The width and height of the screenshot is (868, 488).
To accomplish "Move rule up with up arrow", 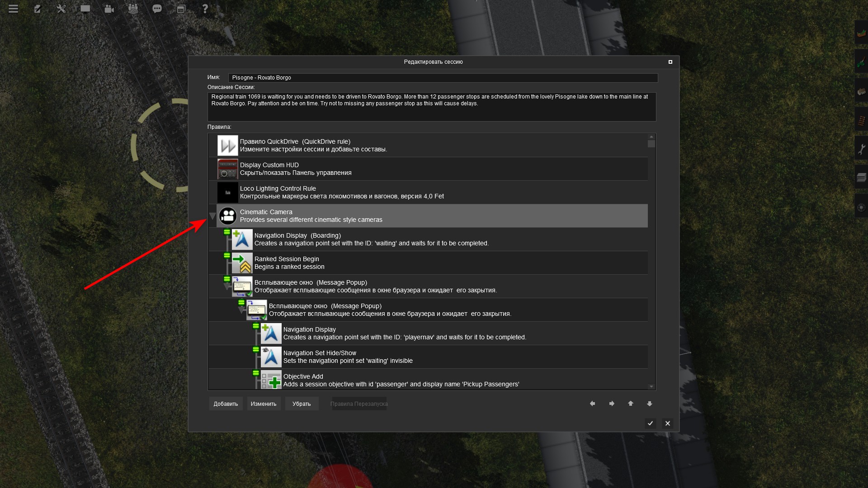I will coord(631,404).
